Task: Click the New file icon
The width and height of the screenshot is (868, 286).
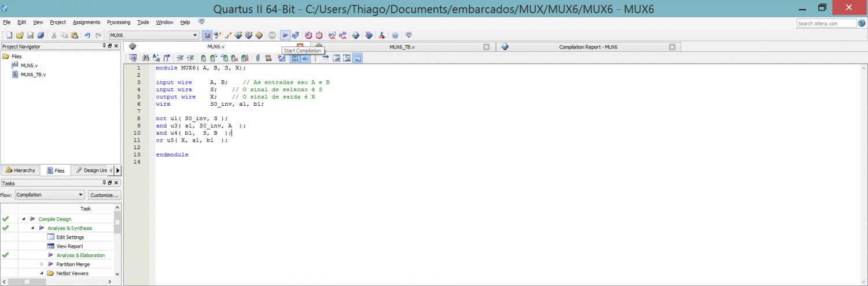Action: (9, 35)
